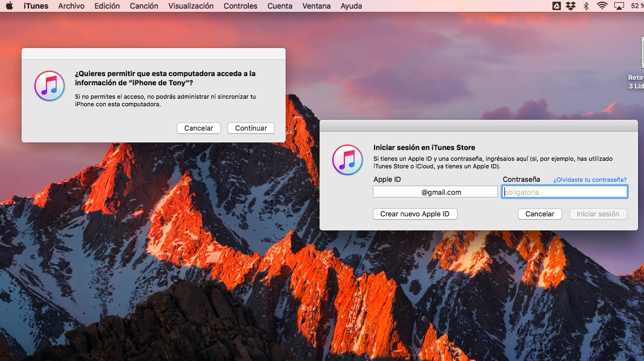Open the Cuenta menu
Image resolution: width=644 pixels, height=361 pixels.
[280, 6]
